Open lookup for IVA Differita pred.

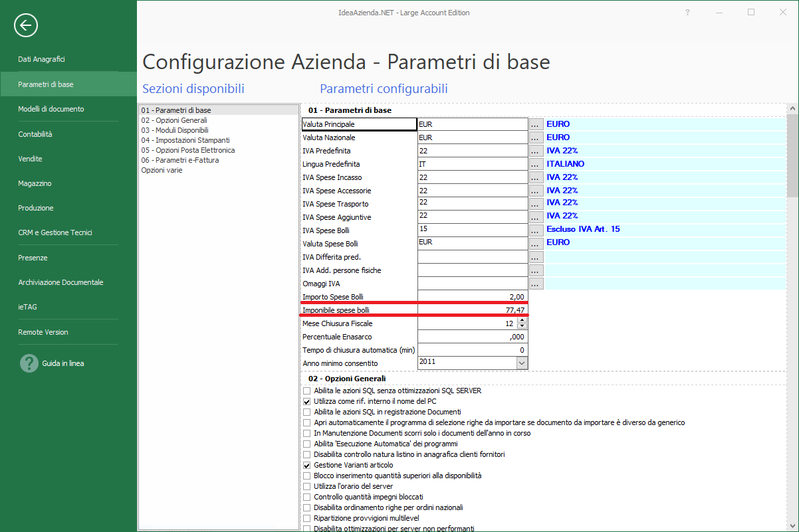536,257
